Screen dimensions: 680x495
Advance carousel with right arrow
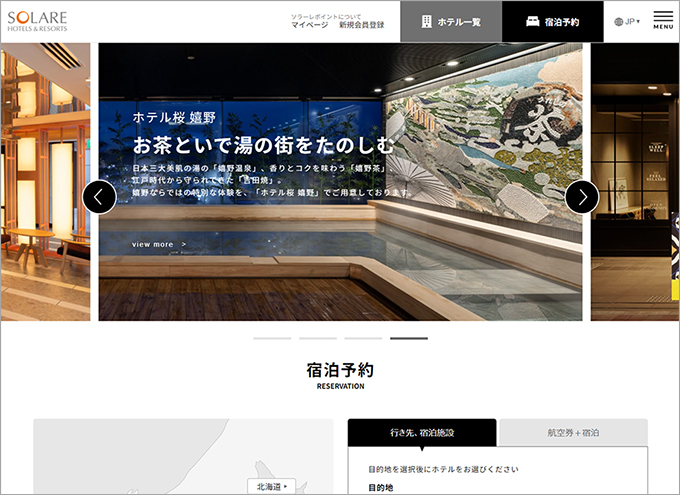point(582,197)
